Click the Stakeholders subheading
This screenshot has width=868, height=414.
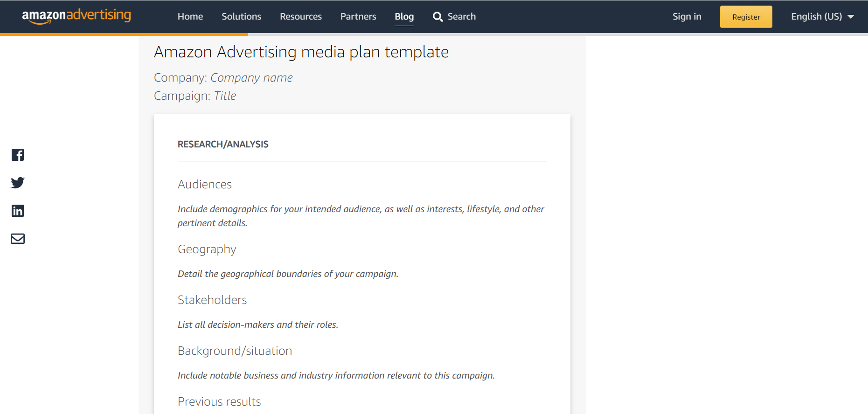point(212,300)
